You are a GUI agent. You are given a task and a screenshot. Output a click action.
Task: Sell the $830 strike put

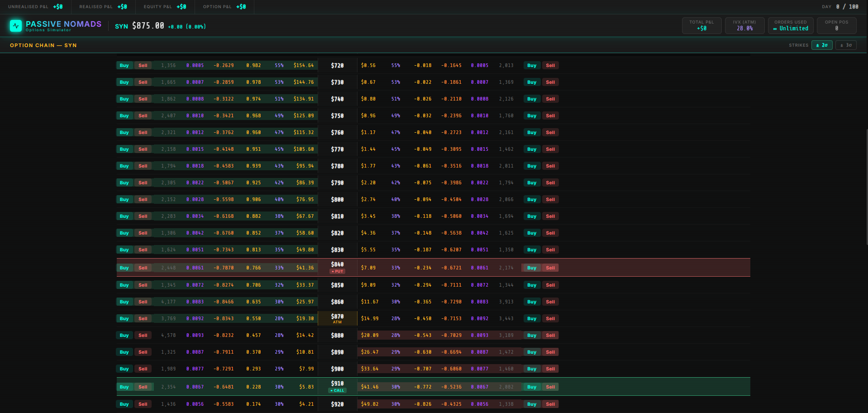coord(550,250)
